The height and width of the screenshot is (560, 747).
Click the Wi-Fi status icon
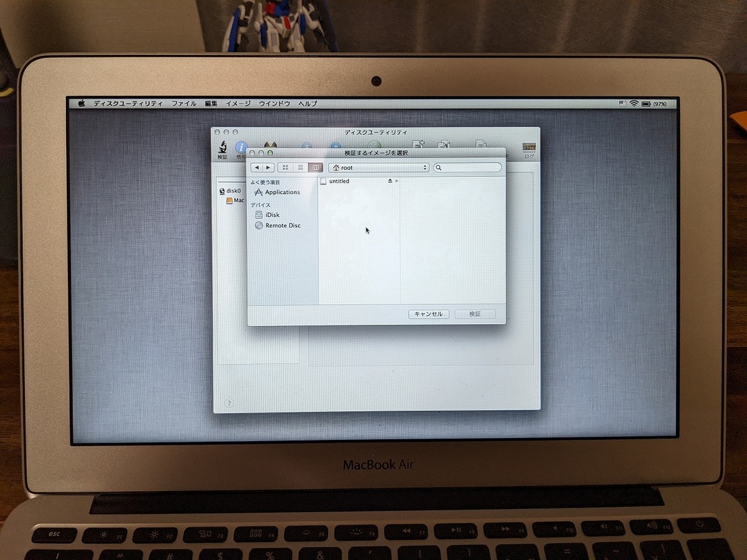(634, 104)
